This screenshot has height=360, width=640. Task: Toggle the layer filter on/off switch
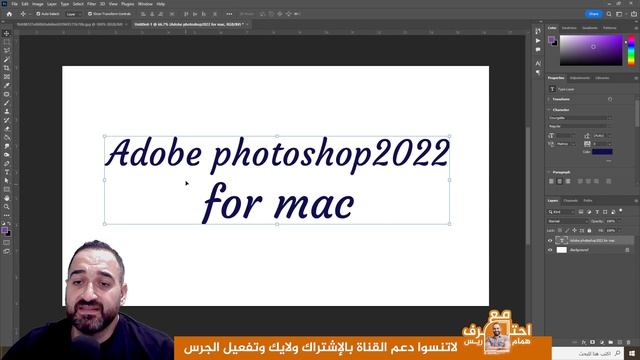click(x=621, y=211)
